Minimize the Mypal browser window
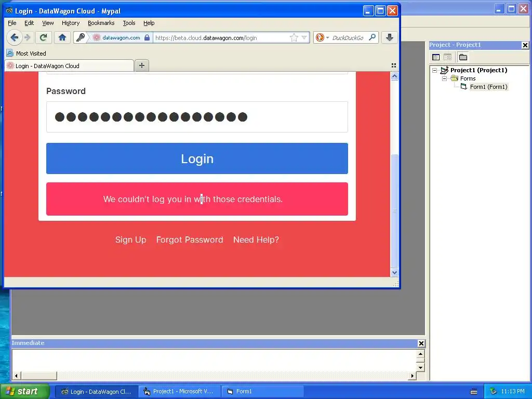 (x=368, y=11)
